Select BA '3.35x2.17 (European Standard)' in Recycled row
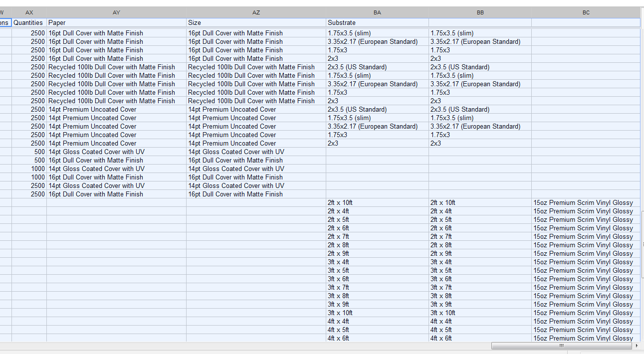The height and width of the screenshot is (354, 644). click(x=377, y=84)
